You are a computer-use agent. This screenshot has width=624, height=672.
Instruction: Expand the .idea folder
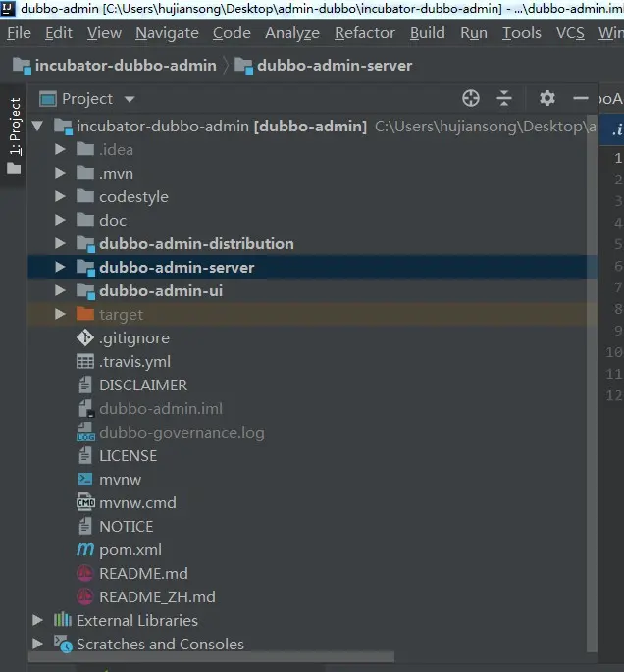(60, 149)
